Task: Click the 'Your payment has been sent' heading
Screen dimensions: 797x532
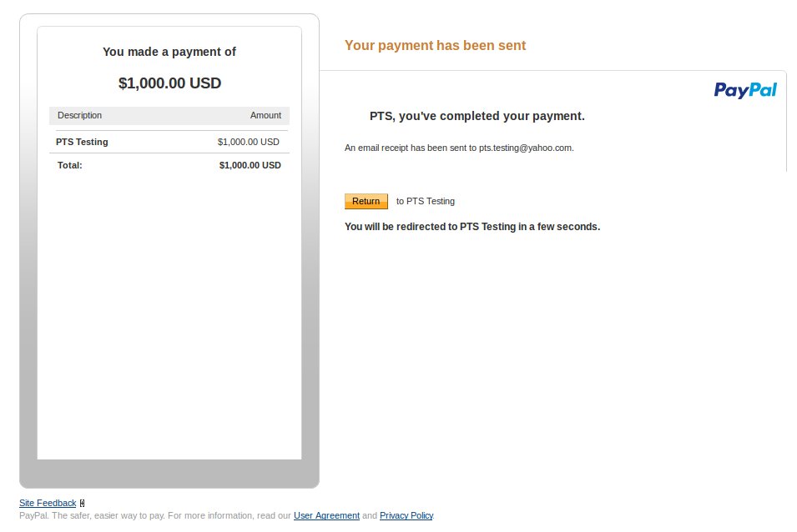Action: pyautogui.click(x=435, y=46)
